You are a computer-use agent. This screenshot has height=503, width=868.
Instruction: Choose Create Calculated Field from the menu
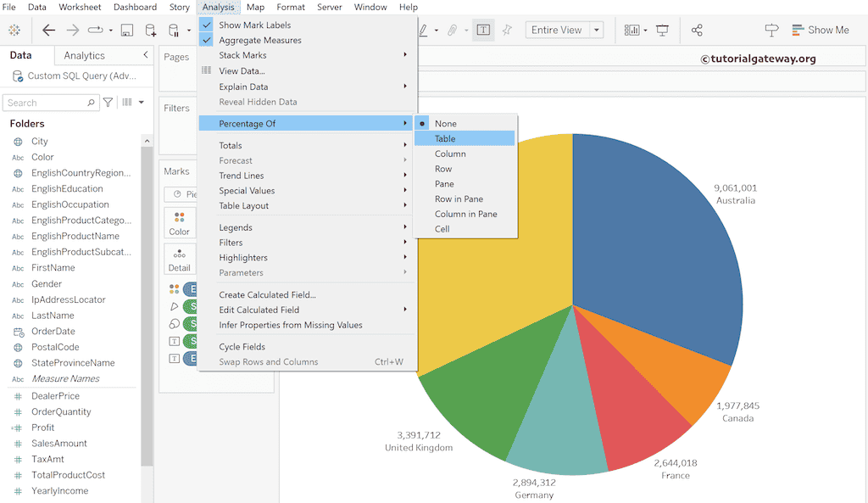[265, 294]
